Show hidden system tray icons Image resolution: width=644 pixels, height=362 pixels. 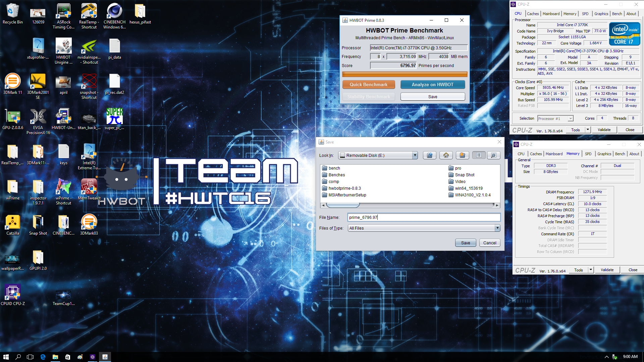606,357
